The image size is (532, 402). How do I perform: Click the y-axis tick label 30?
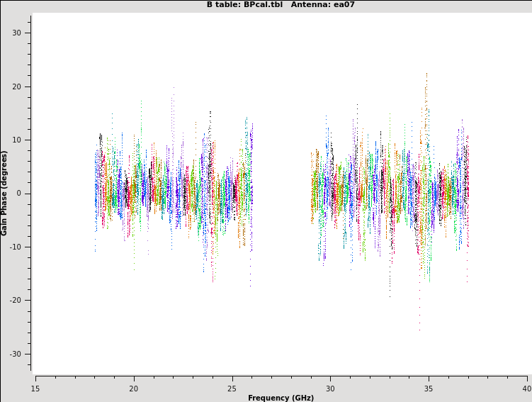(x=17, y=33)
